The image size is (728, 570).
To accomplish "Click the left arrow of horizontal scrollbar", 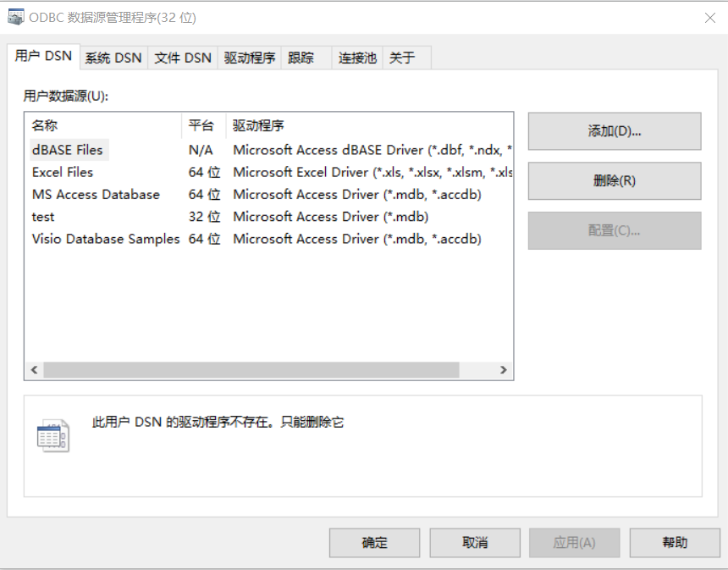I will (x=35, y=370).
